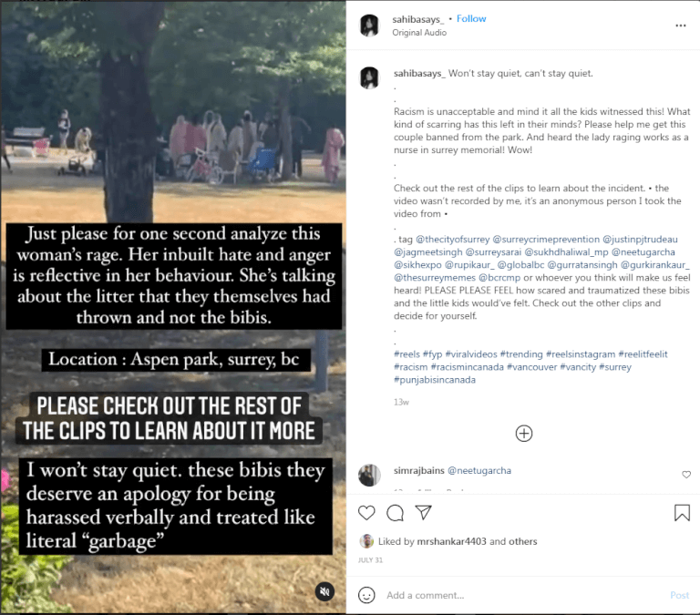Screen dimensions: 700x615
Task: Open Original Audio page under username
Action: pyautogui.click(x=419, y=33)
